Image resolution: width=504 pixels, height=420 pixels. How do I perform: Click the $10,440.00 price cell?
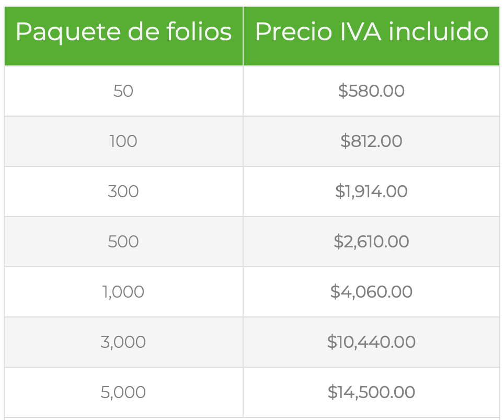(371, 342)
